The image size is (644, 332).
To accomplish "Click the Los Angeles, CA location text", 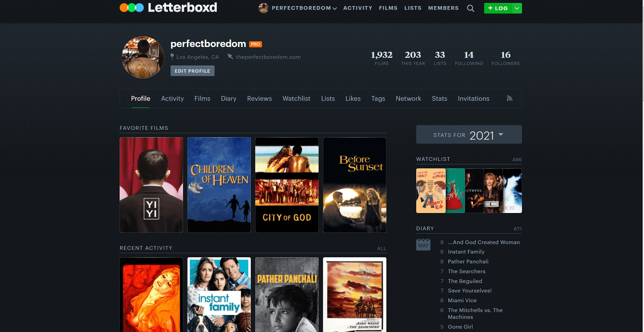I will [197, 57].
